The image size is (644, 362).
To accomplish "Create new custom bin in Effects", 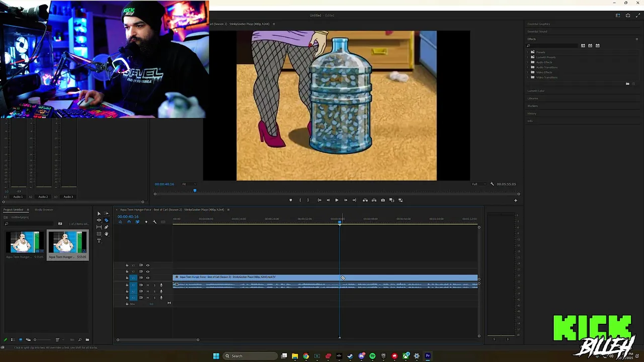I will [627, 83].
